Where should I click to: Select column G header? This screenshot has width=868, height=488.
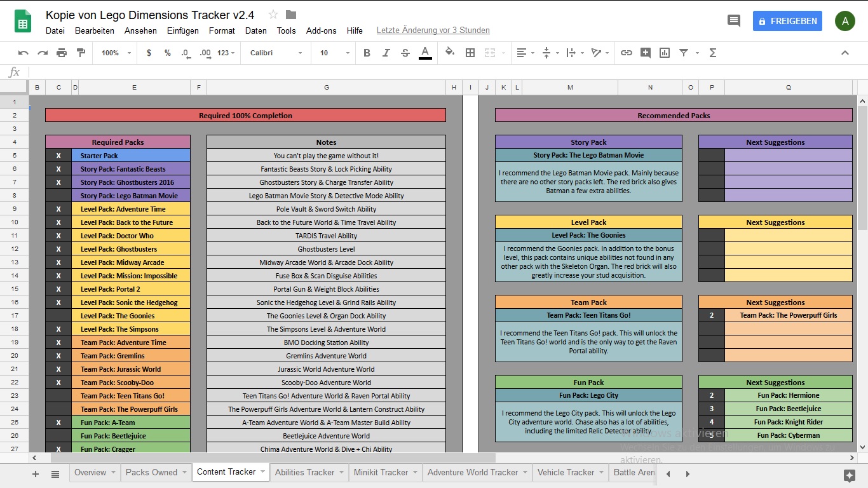(x=327, y=87)
